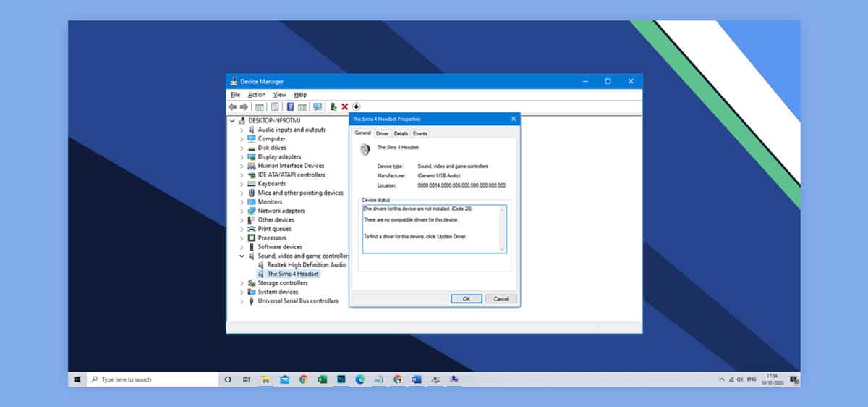Viewport: 868px width, 407px height.
Task: Open the Help menu
Action: point(300,95)
